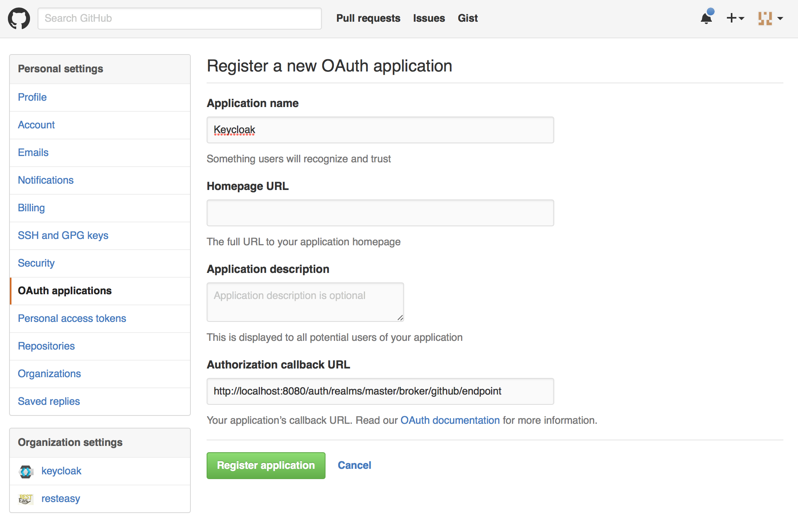
Task: Open the plus create-new dropdown
Action: (735, 18)
